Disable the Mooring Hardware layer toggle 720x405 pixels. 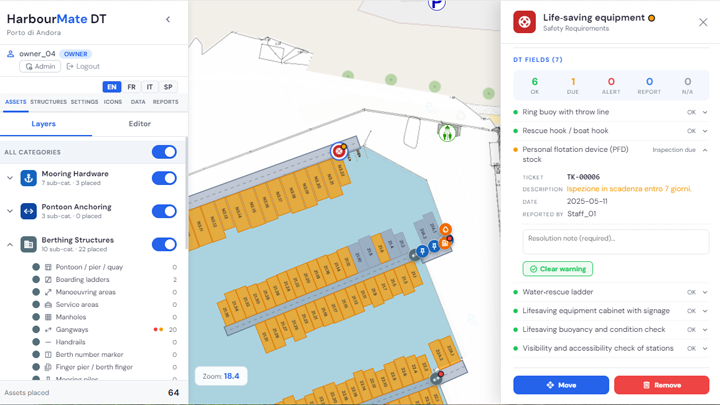(164, 178)
